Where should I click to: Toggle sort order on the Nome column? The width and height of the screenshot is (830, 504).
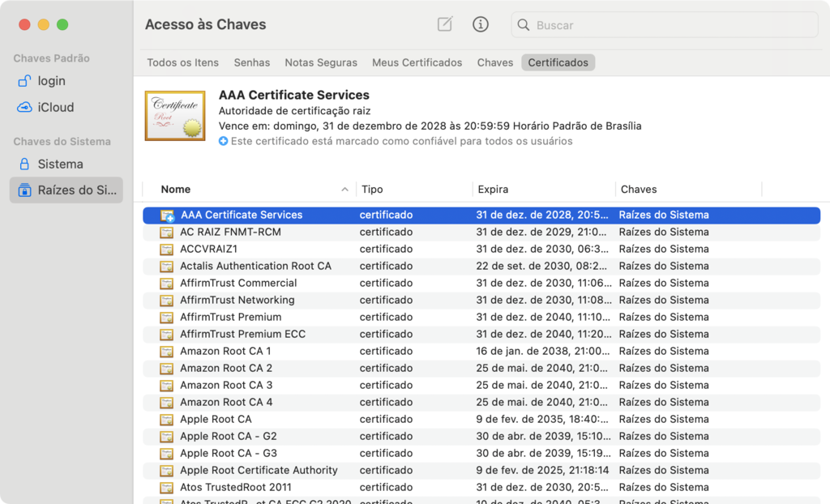175,189
